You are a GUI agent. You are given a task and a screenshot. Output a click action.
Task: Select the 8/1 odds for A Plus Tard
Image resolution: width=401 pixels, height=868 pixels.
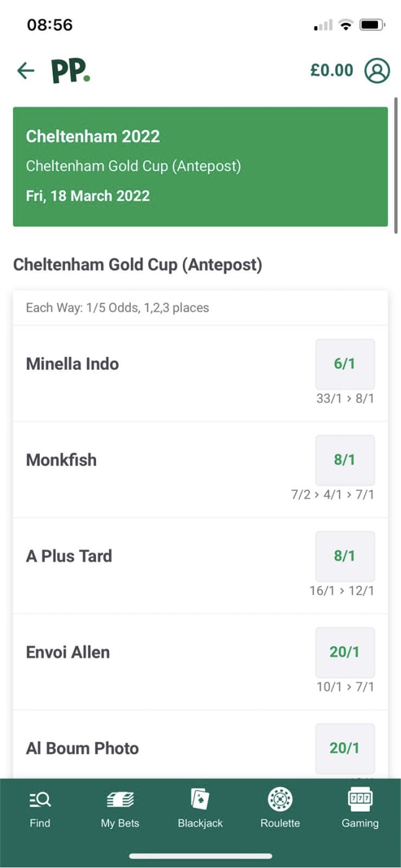pos(345,556)
